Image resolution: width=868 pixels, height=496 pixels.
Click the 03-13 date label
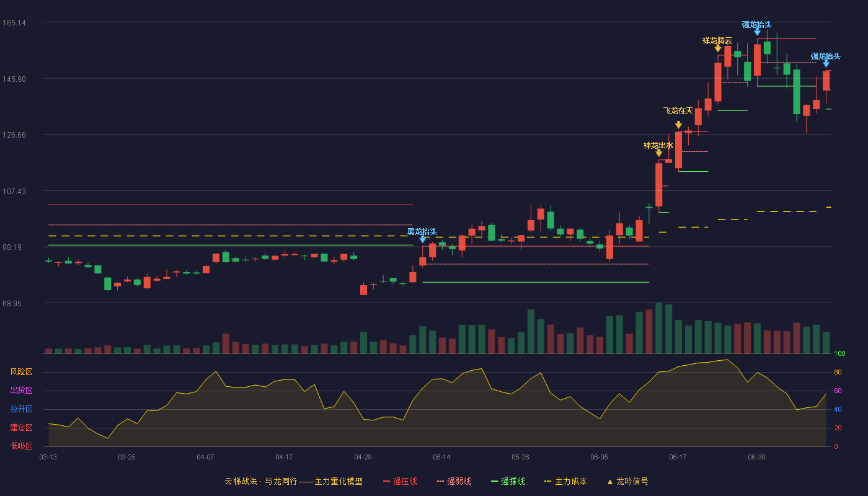pos(48,457)
